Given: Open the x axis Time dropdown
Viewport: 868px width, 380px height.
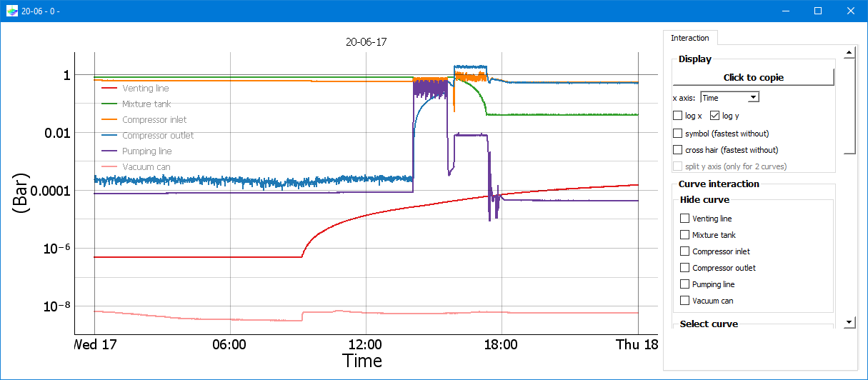Looking at the screenshot, I should click(729, 97).
